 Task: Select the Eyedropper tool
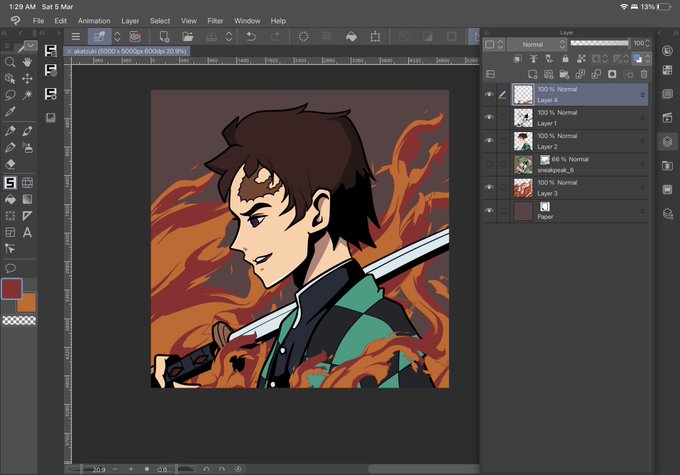coord(10,111)
